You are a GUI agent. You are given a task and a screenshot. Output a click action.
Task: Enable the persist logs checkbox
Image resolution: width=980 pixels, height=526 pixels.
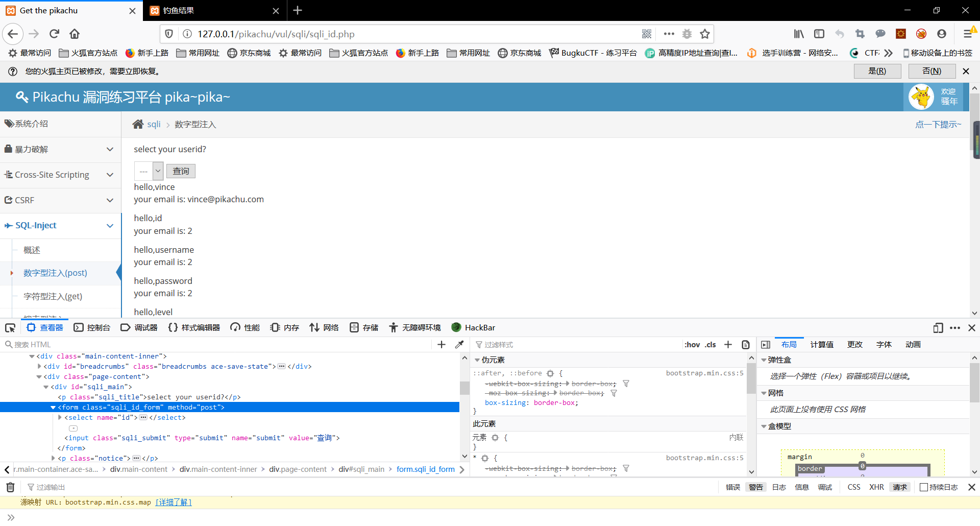point(923,487)
